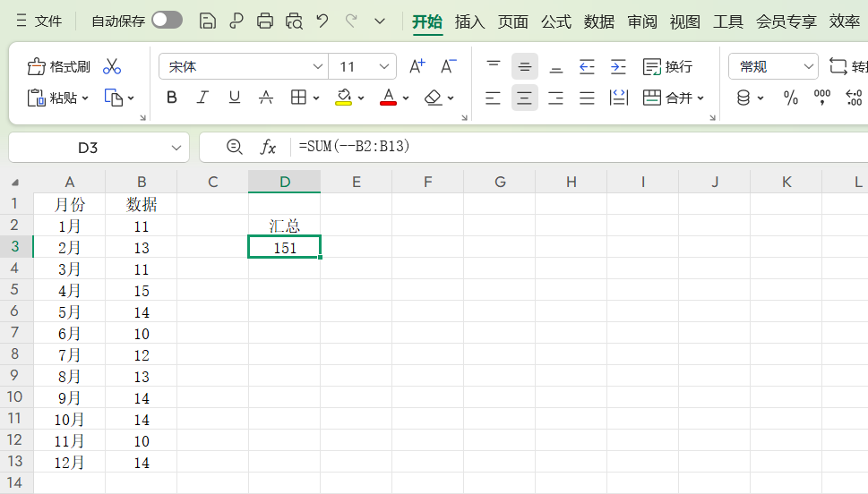Toggle bold formatting with the B icon
This screenshot has height=494, width=868.
coord(172,98)
